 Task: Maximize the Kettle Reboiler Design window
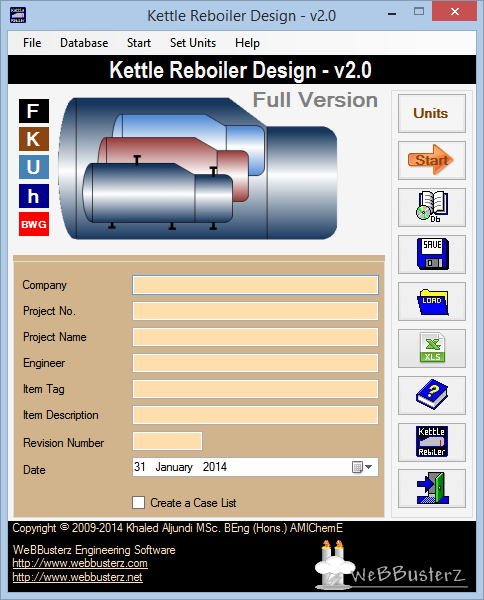click(x=419, y=11)
